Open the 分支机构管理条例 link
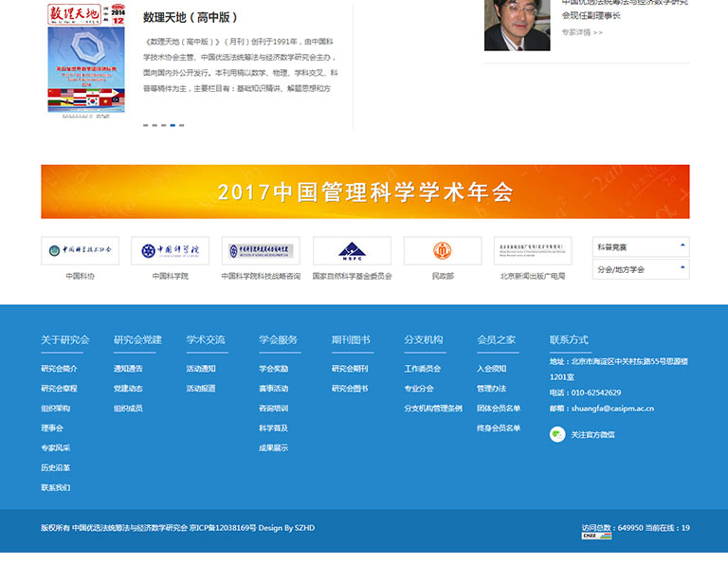Screen dimensions: 728x583 coord(433,409)
